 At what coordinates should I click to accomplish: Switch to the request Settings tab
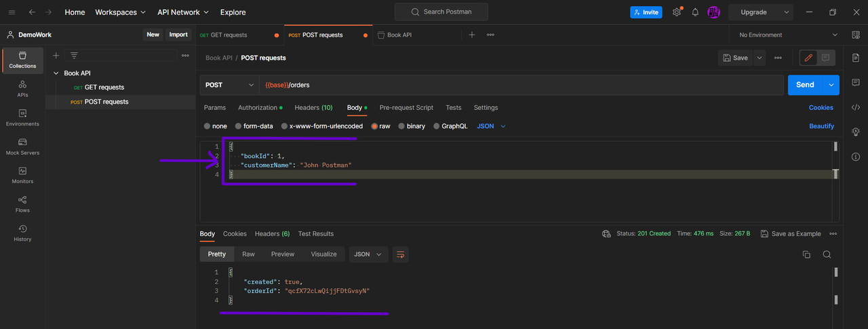pyautogui.click(x=486, y=108)
